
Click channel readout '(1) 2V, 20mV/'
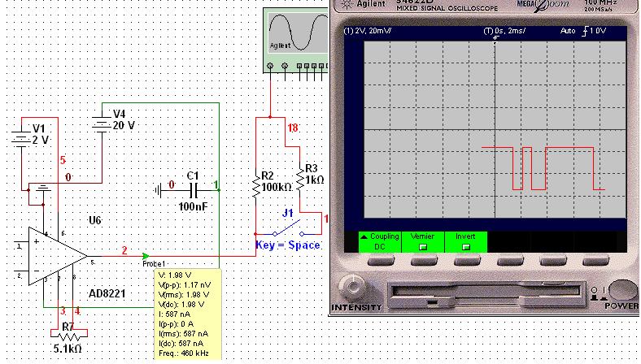367,31
